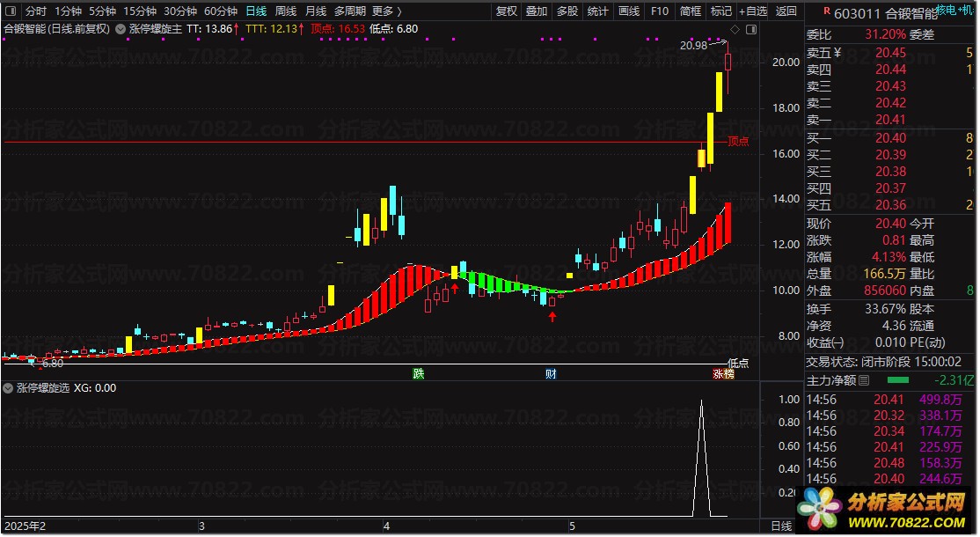Click the 低点 line label
The image size is (980, 537).
pos(738,363)
